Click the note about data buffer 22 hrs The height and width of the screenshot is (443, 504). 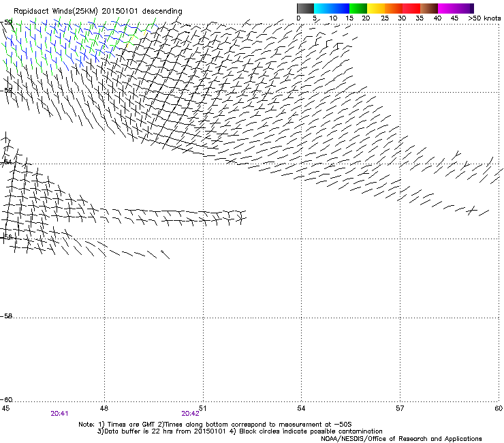240,431
